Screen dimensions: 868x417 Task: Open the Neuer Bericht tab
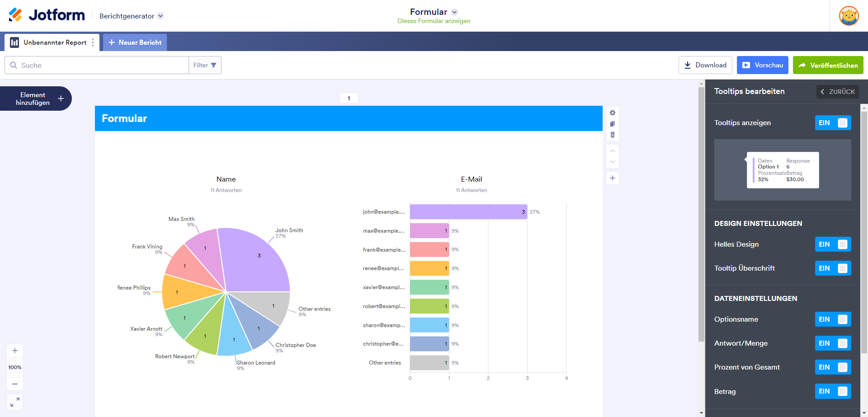135,42
